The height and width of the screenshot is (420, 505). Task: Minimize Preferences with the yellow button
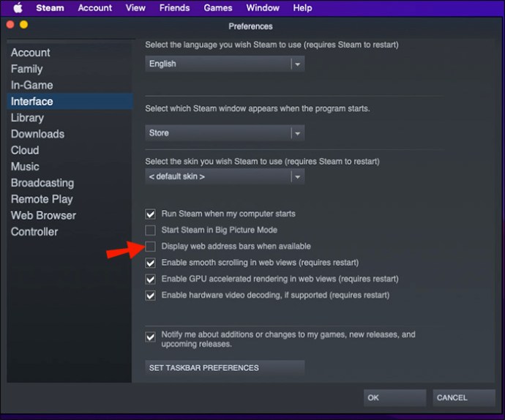click(24, 25)
